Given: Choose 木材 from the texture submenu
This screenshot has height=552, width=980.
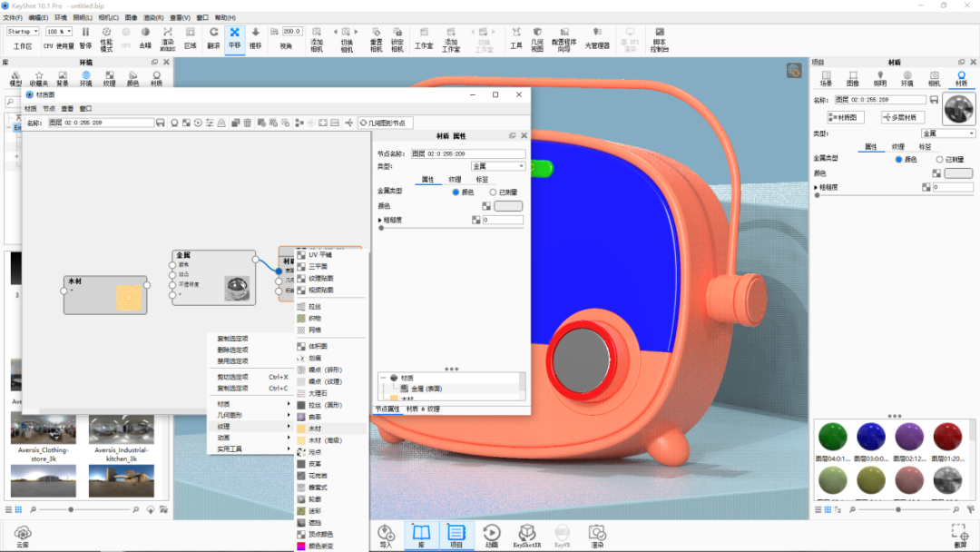Looking at the screenshot, I should point(315,428).
